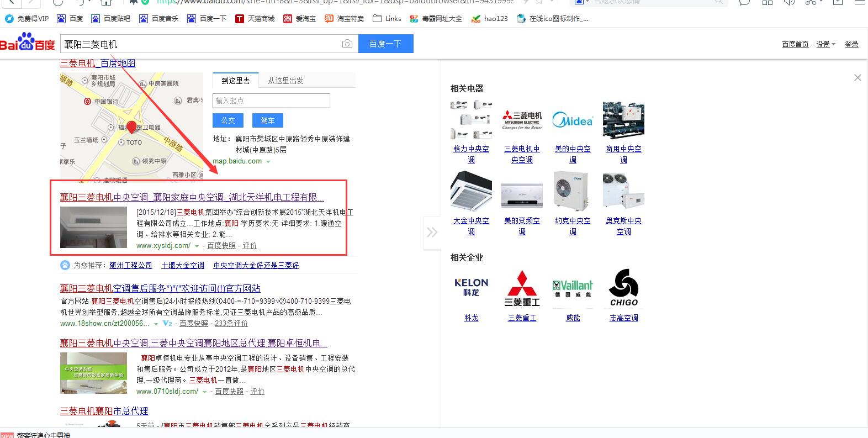Image resolution: width=868 pixels, height=438 pixels.
Task: Click the 十堰大金空调 recommendation
Action: 183,265
